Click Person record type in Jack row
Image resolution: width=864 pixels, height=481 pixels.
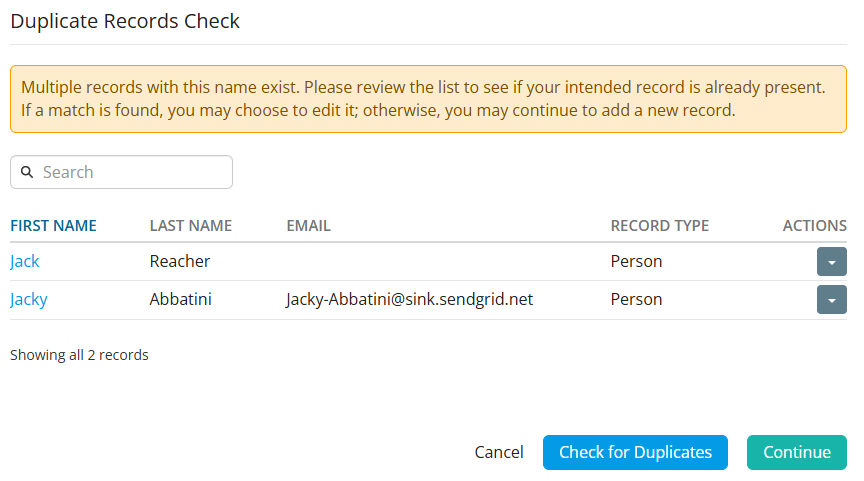(x=636, y=261)
